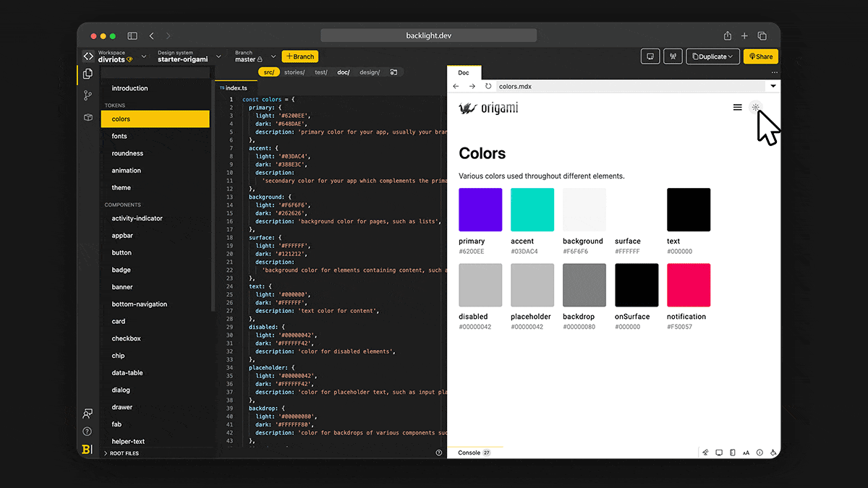Image resolution: width=868 pixels, height=488 pixels.
Task: Click the paint bucket icon in footer
Action: (x=773, y=453)
